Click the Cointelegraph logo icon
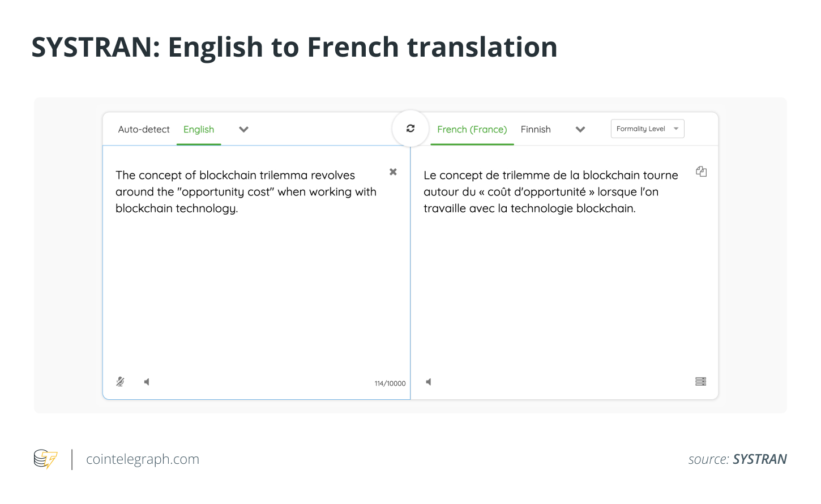Viewport: 821px width, 504px height. point(45,459)
